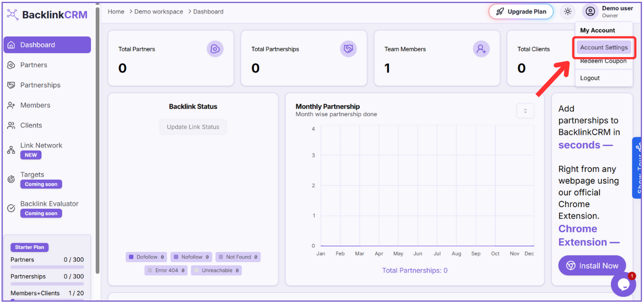Screen dimensions: 644x304
Task: Click Demo workspace breadcrumb link
Action: coord(159,12)
